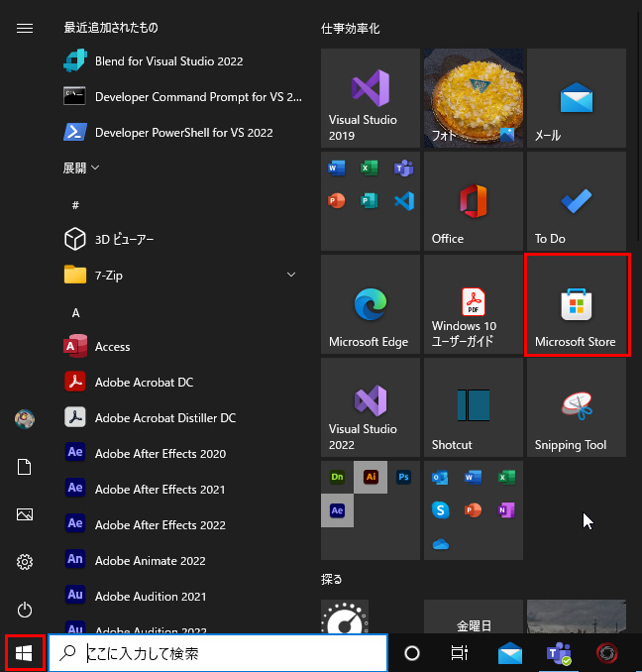This screenshot has height=672, width=642.
Task: Open PowerPoint icon in lower Office folder
Action: (x=474, y=510)
